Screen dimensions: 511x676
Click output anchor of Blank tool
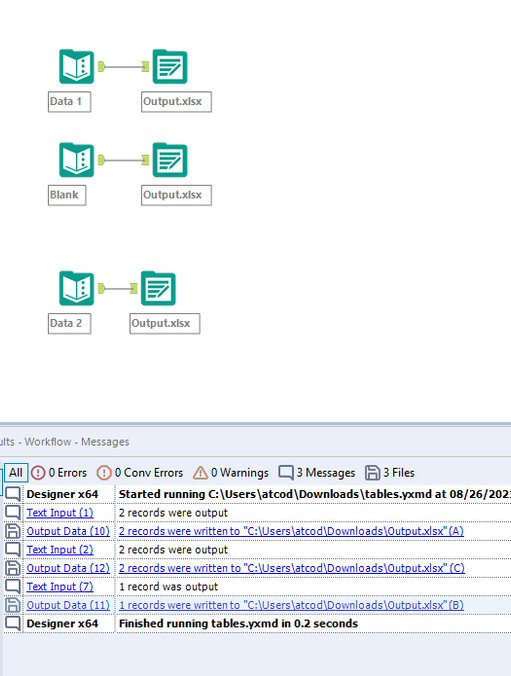point(101,160)
